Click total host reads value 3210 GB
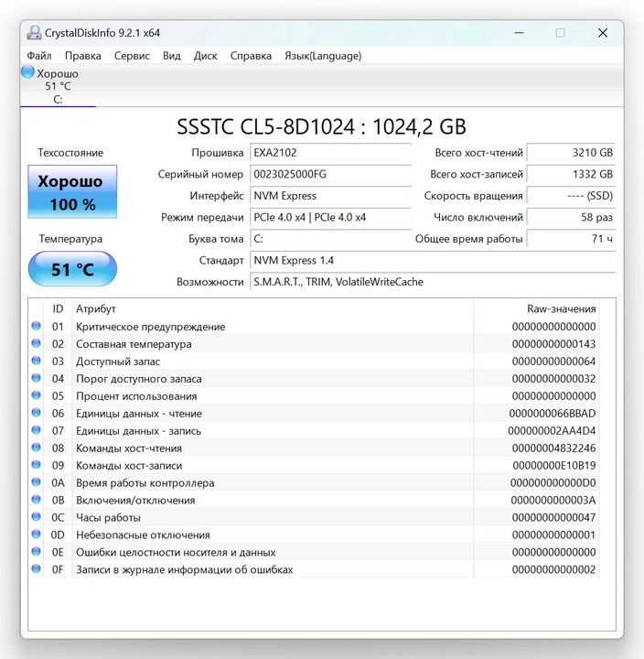This screenshot has height=659, width=644. point(572,153)
